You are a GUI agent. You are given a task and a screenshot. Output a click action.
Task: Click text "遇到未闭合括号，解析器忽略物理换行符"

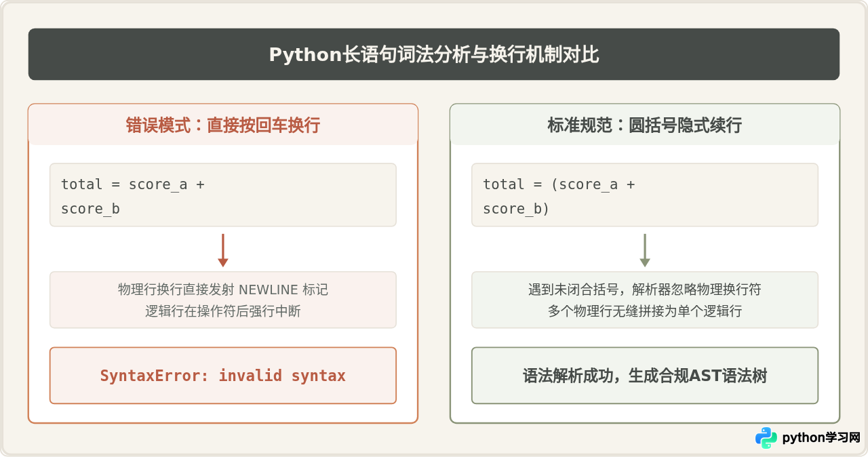click(x=645, y=290)
